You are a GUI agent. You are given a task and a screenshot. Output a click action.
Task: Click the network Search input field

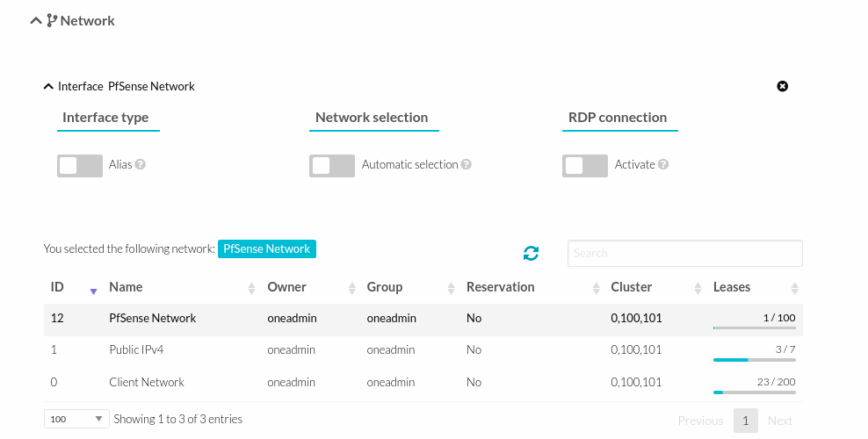[684, 254]
